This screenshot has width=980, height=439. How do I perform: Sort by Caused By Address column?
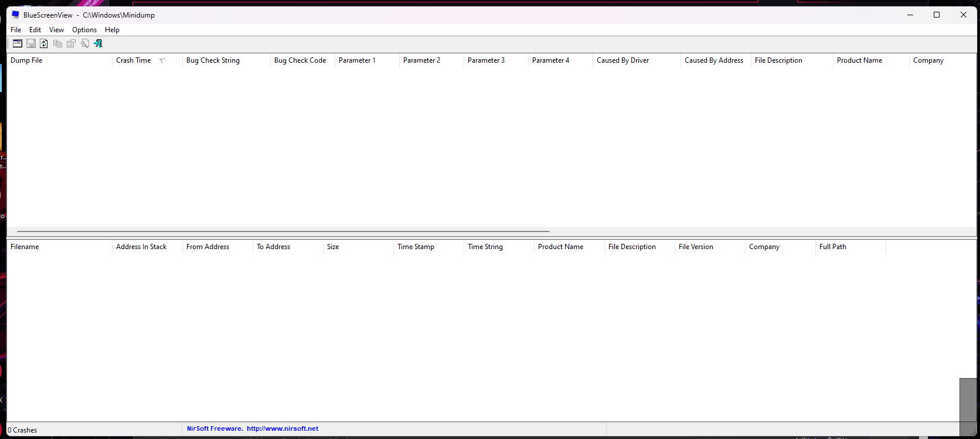(716, 60)
